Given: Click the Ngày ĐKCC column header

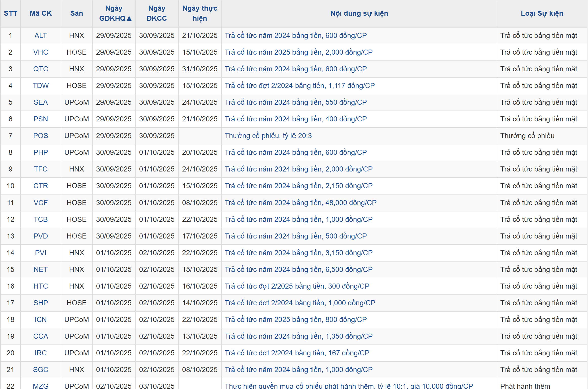Looking at the screenshot, I should (157, 13).
